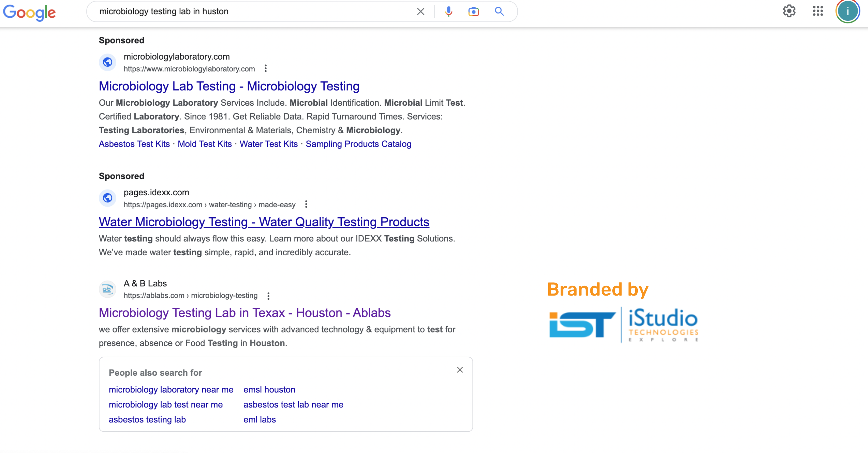868x453 pixels.
Task: Click the https://ablabs.com microbiology-testing URL text
Action: (190, 296)
